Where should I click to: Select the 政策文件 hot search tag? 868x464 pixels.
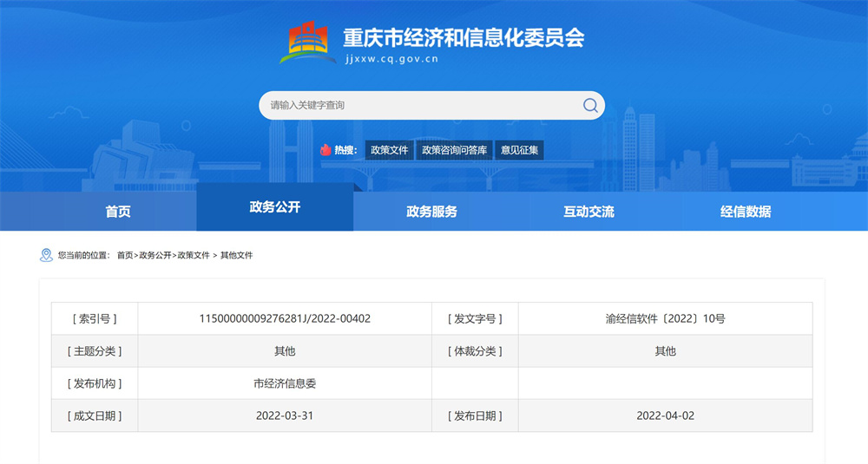pos(389,150)
